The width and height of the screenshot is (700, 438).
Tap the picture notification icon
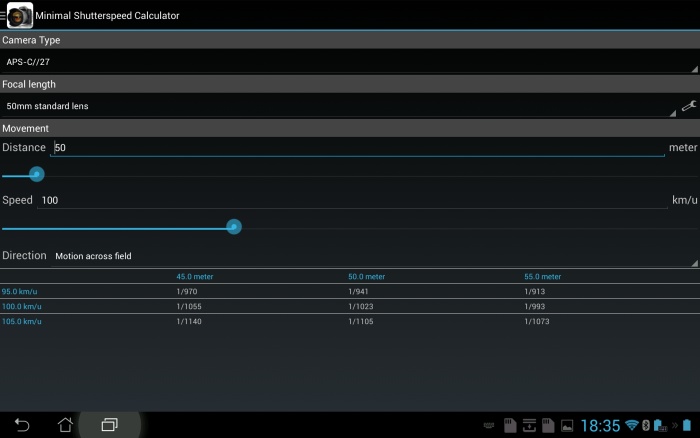[x=567, y=426]
